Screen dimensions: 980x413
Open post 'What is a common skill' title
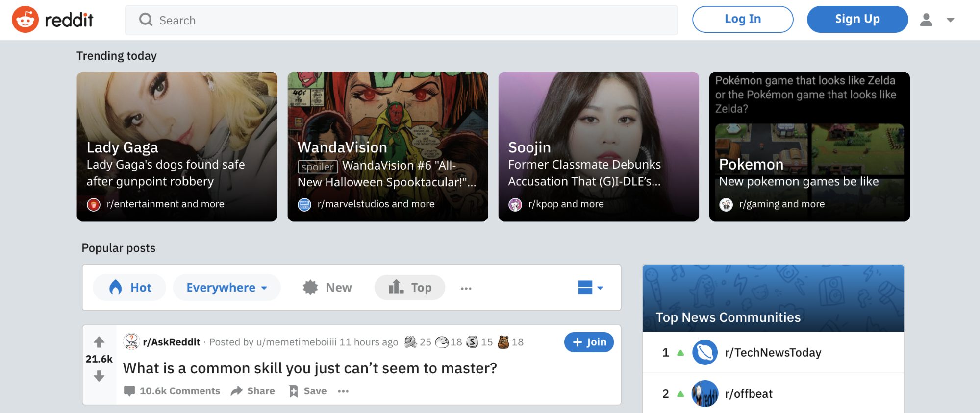pos(310,368)
